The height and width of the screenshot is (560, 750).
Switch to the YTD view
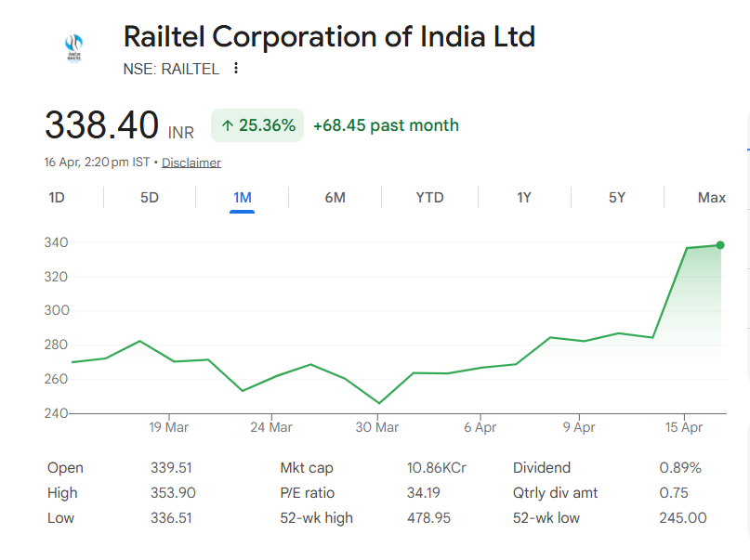pos(429,197)
